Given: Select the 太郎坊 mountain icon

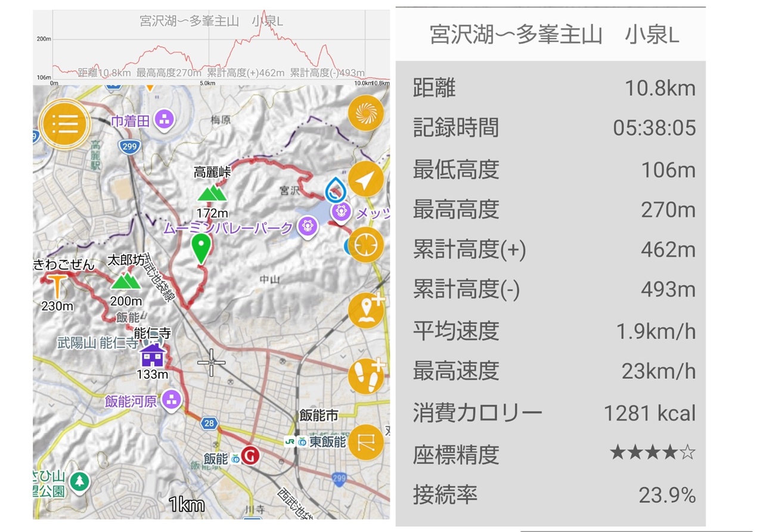Looking at the screenshot, I should point(125,281).
